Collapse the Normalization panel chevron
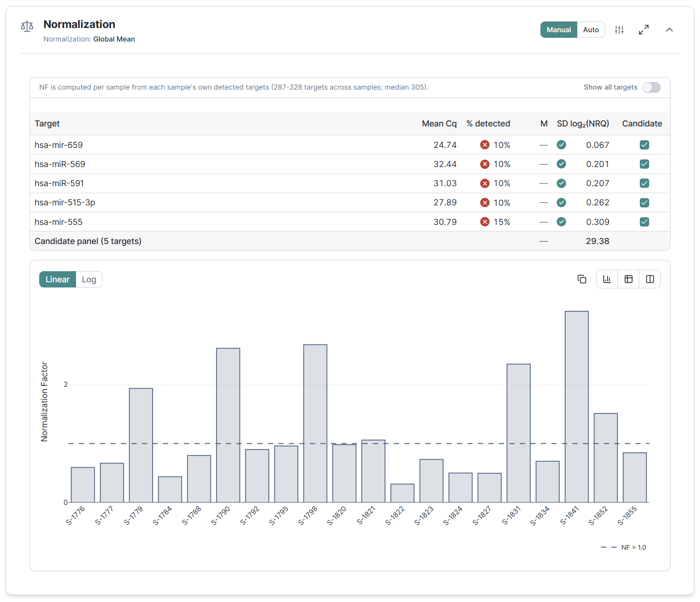Viewport: 700px width, 602px height. point(669,30)
